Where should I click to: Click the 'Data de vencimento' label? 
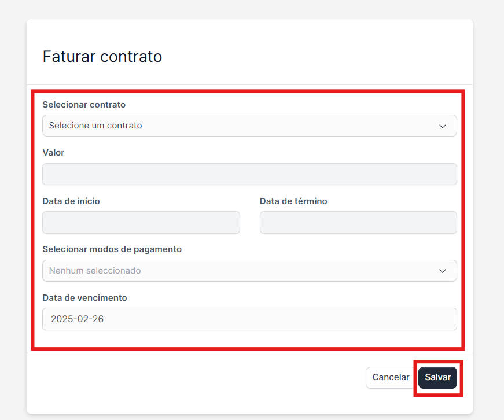click(x=85, y=298)
